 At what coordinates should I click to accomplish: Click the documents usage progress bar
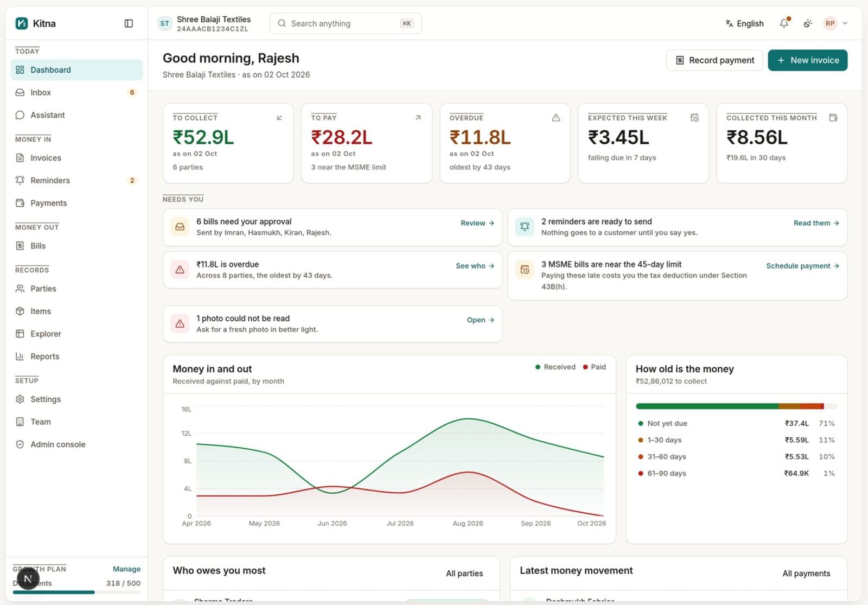click(76, 593)
